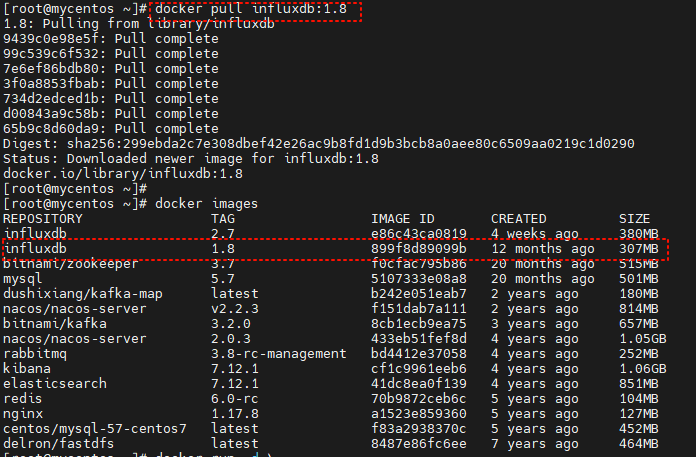Click size value 1.06GB
The height and width of the screenshot is (457, 696).
click(x=643, y=369)
